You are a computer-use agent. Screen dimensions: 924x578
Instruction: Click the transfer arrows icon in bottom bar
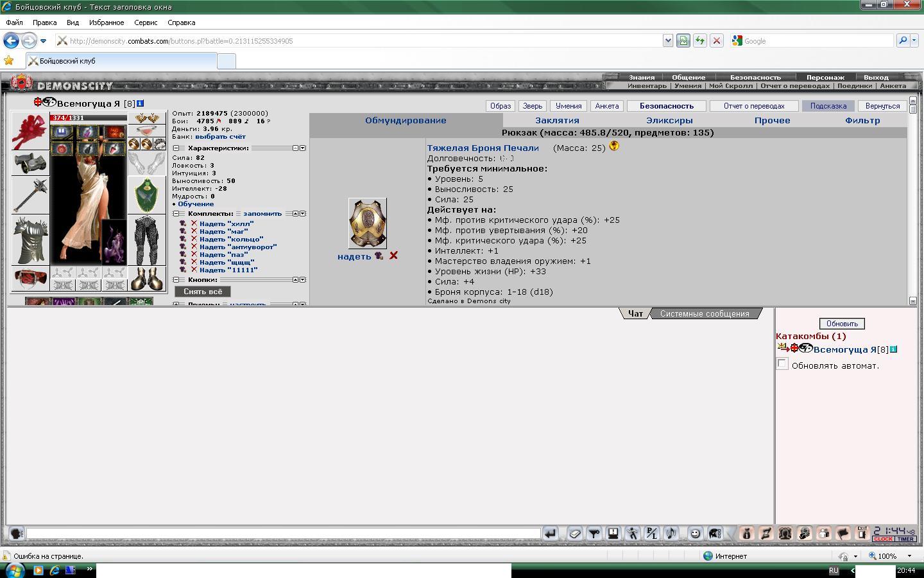coord(766,534)
